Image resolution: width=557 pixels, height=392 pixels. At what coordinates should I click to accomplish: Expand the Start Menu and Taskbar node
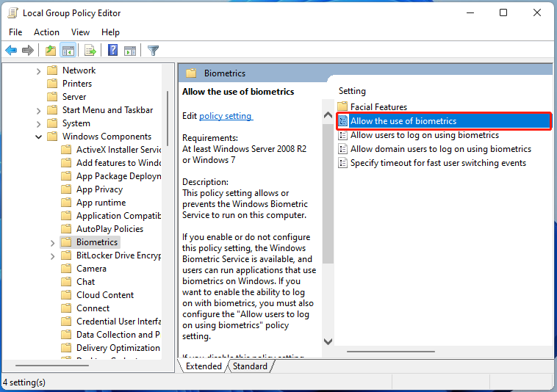[x=38, y=110]
